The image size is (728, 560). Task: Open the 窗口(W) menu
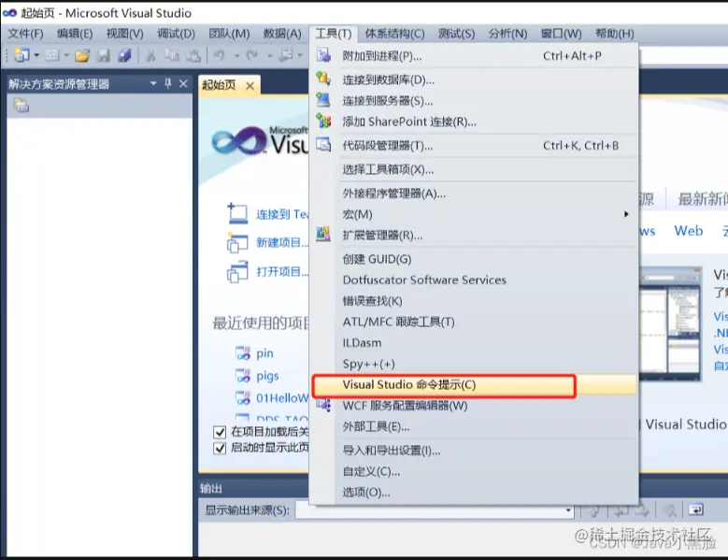click(x=561, y=34)
